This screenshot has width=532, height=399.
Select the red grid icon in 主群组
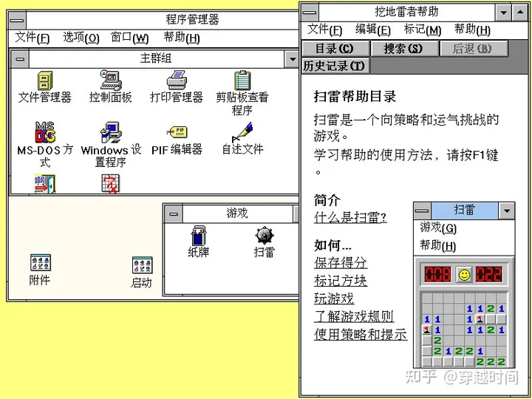[x=111, y=184]
